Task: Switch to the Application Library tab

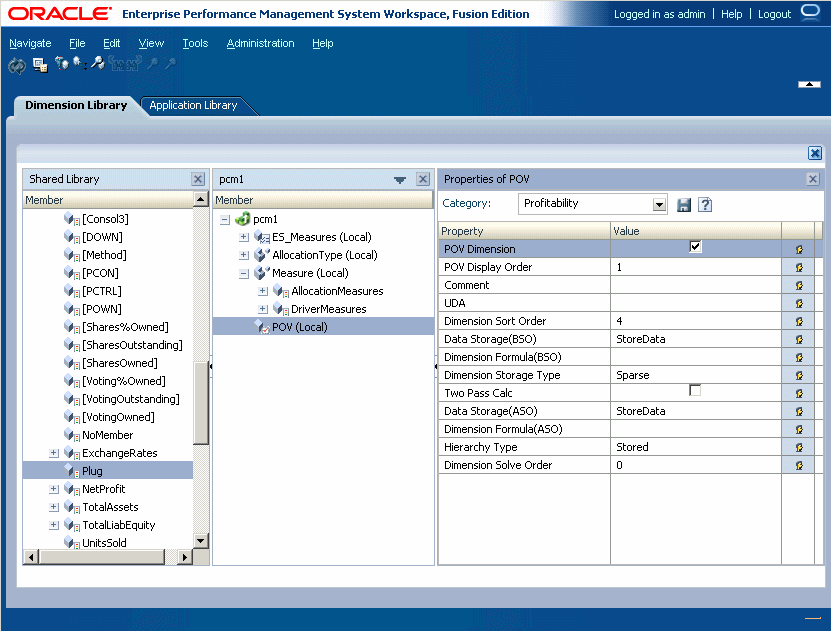Action: click(193, 105)
